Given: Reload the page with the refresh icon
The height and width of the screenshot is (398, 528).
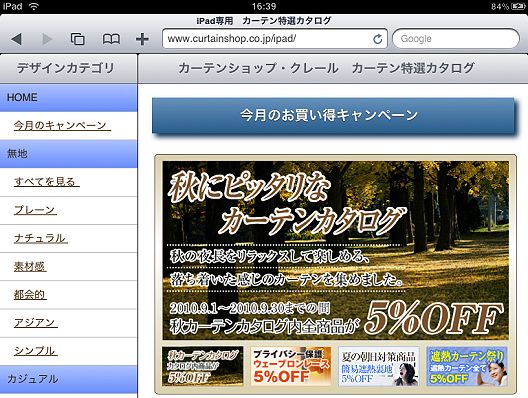Looking at the screenshot, I should click(378, 39).
